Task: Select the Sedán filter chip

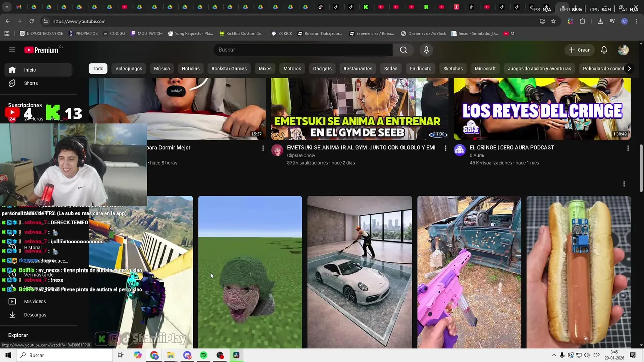Action: point(391,69)
